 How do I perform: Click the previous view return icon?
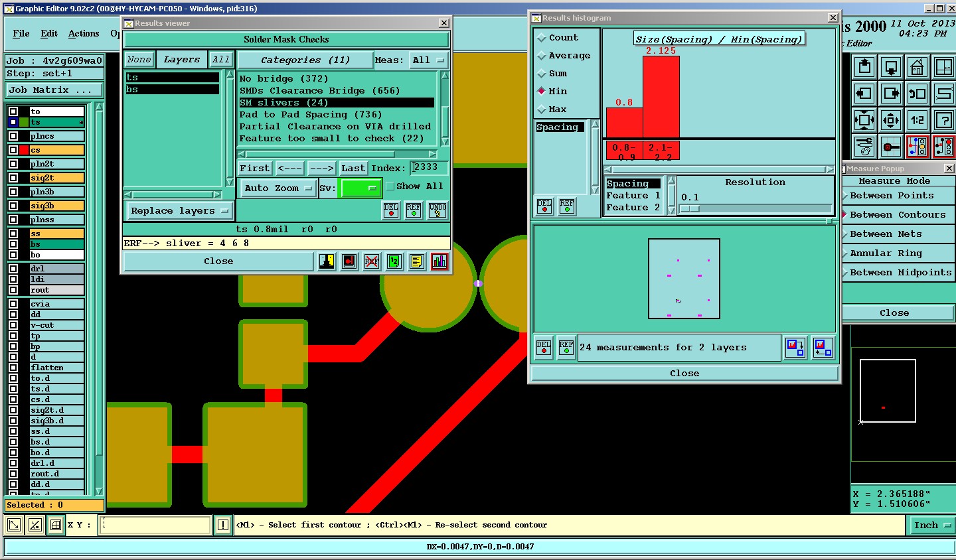tap(917, 94)
